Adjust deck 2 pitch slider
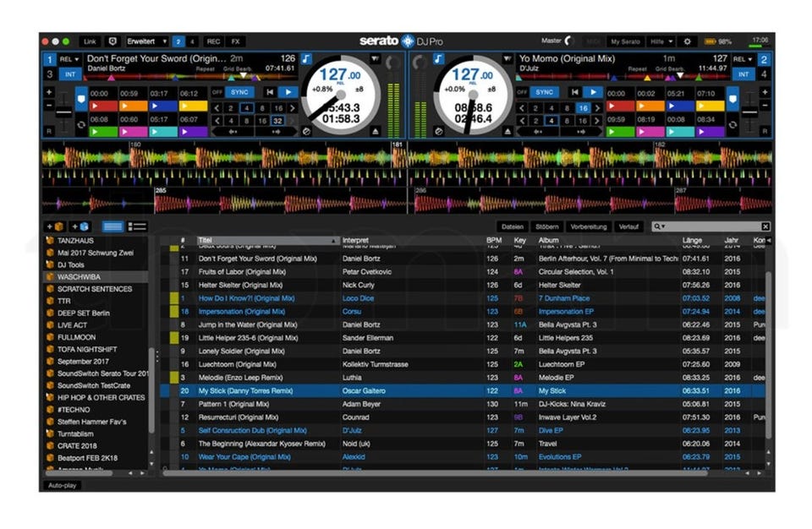The width and height of the screenshot is (812, 529). tap(749, 112)
